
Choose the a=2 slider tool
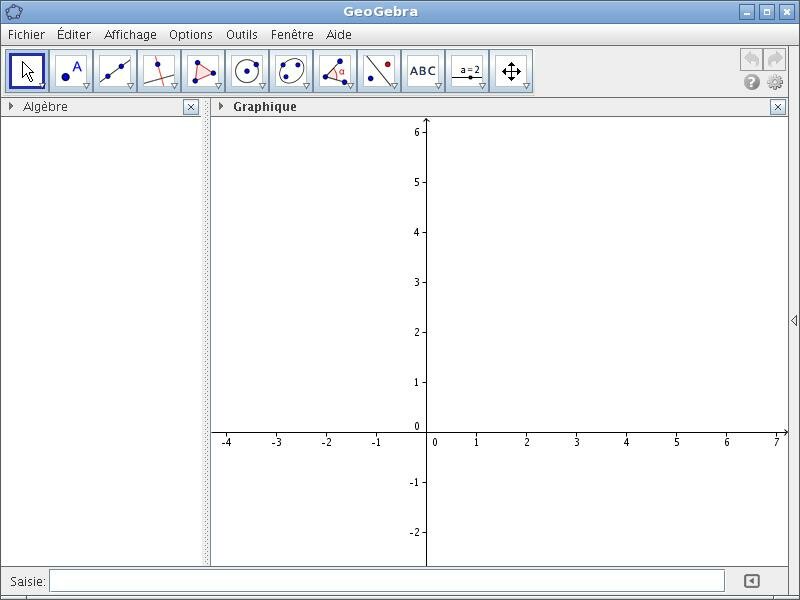click(x=466, y=71)
